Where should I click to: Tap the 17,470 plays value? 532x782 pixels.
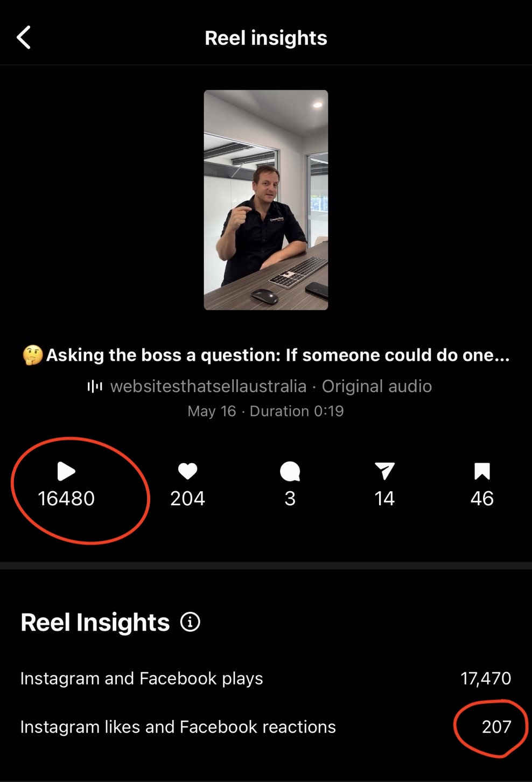(486, 678)
